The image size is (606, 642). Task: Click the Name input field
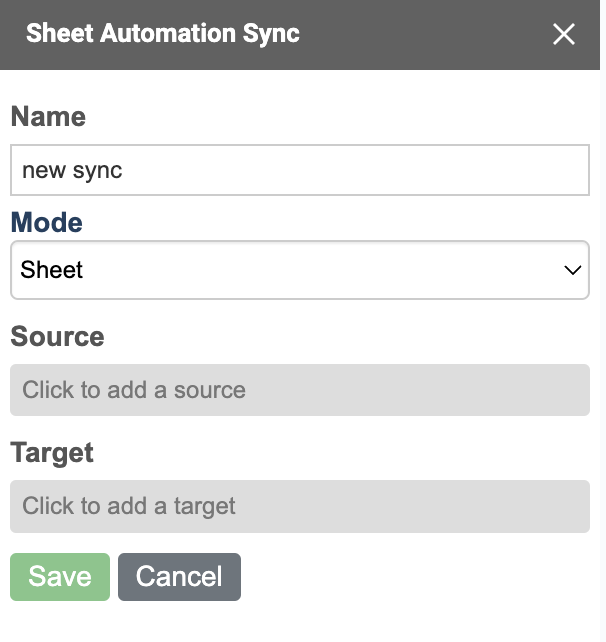pyautogui.click(x=300, y=170)
